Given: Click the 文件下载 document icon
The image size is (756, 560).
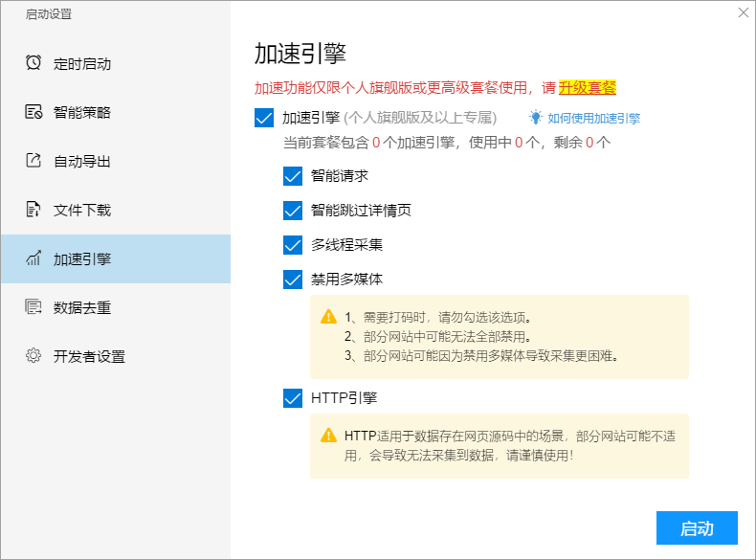Looking at the screenshot, I should point(33,210).
